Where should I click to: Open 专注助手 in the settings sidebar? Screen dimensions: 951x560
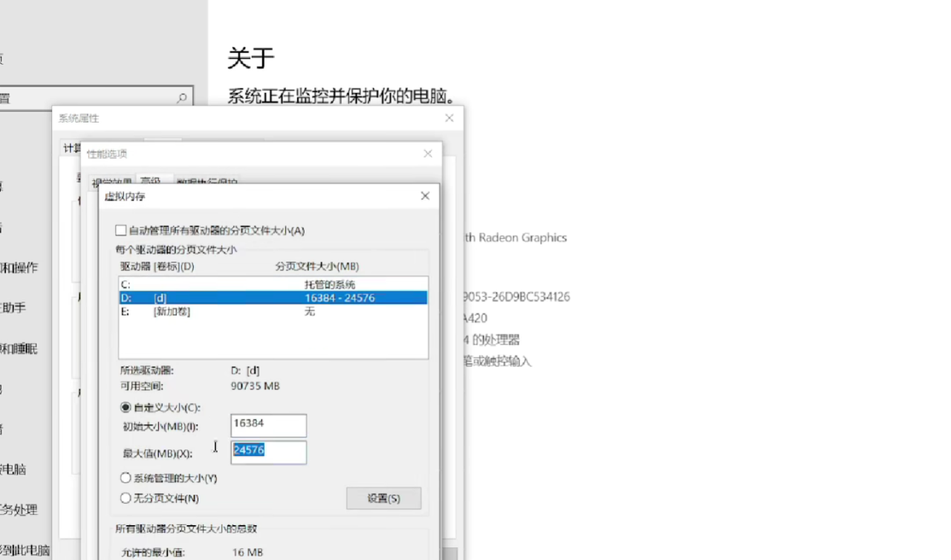pyautogui.click(x=13, y=307)
